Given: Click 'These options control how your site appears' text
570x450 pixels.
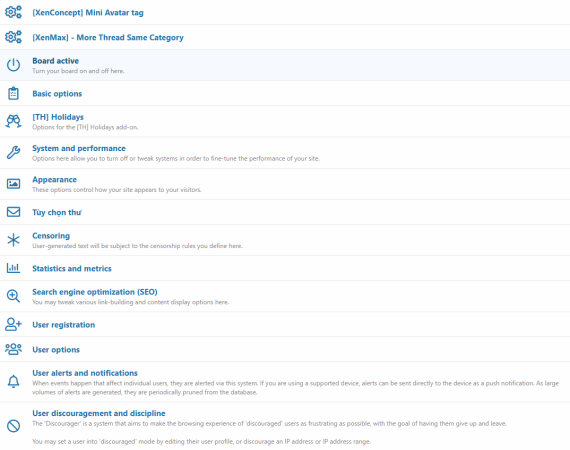Looking at the screenshot, I should tap(117, 190).
